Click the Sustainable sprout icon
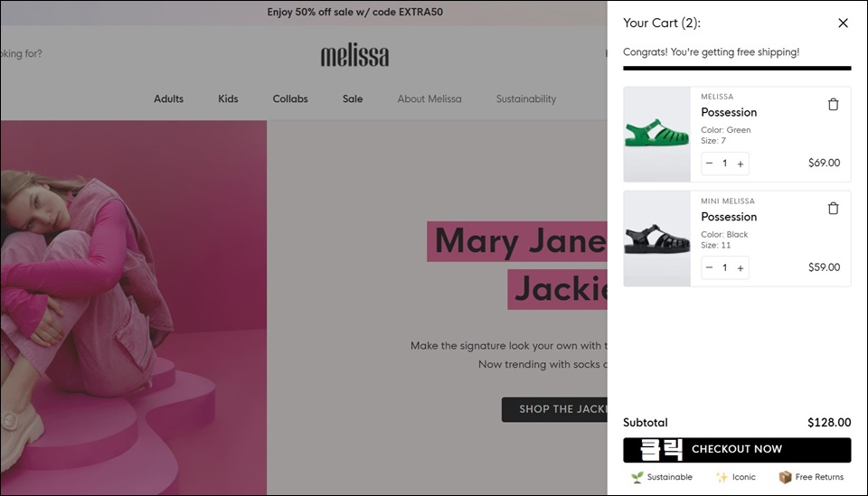 tap(637, 477)
